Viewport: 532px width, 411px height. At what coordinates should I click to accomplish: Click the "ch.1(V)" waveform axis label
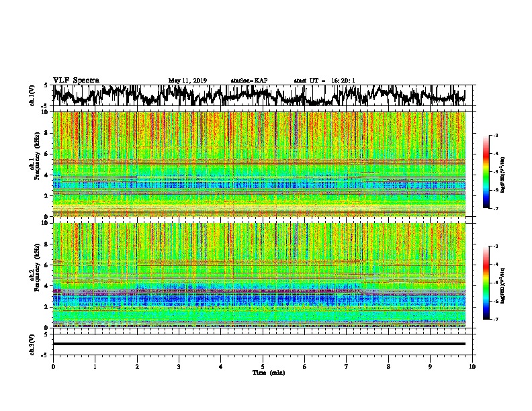point(32,95)
